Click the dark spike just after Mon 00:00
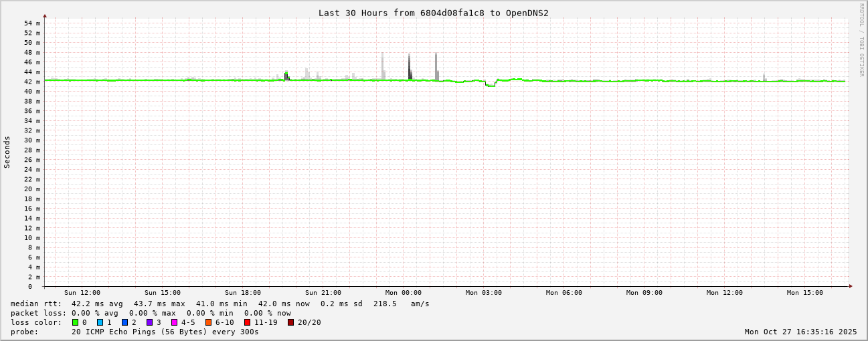Viewport: 868px width, 341px height. click(x=410, y=67)
